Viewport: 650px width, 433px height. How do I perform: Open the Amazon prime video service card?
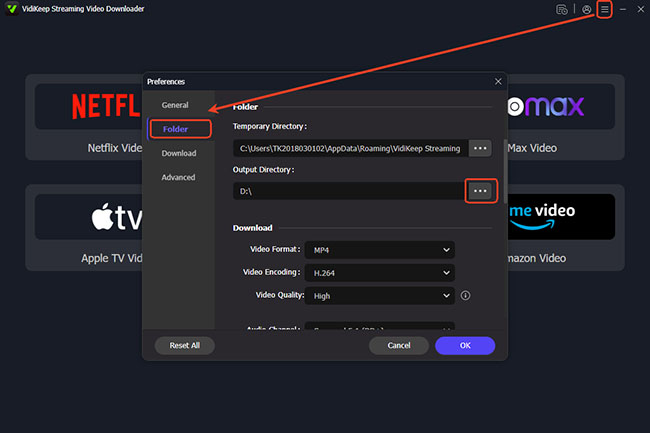(566, 227)
